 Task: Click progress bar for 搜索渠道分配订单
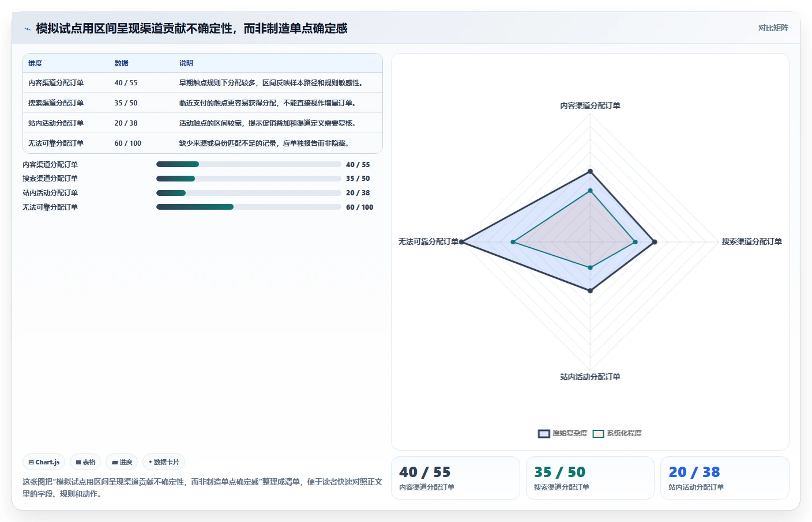pos(249,179)
